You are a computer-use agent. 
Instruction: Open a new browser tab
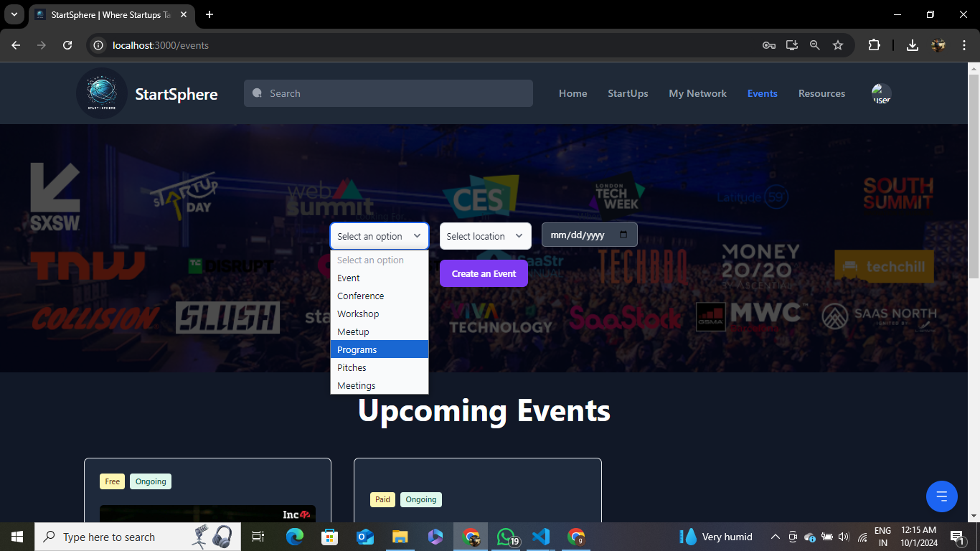(x=209, y=14)
